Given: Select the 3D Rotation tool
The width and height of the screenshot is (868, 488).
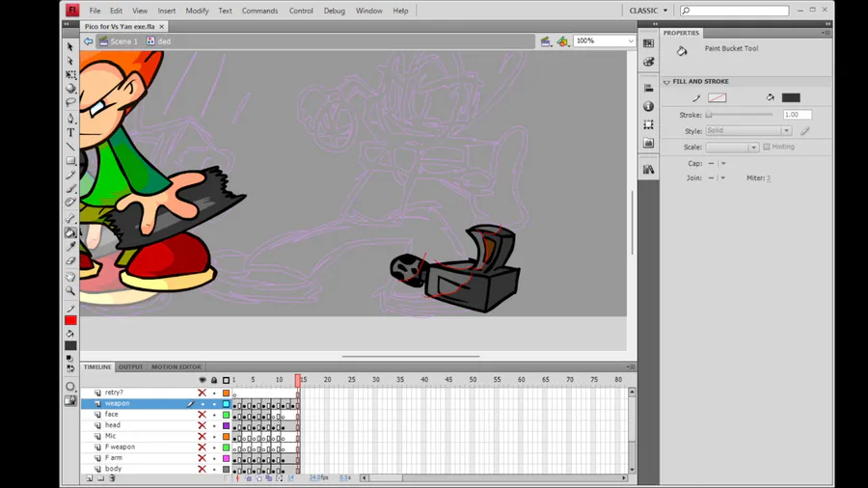Looking at the screenshot, I should click(x=70, y=88).
